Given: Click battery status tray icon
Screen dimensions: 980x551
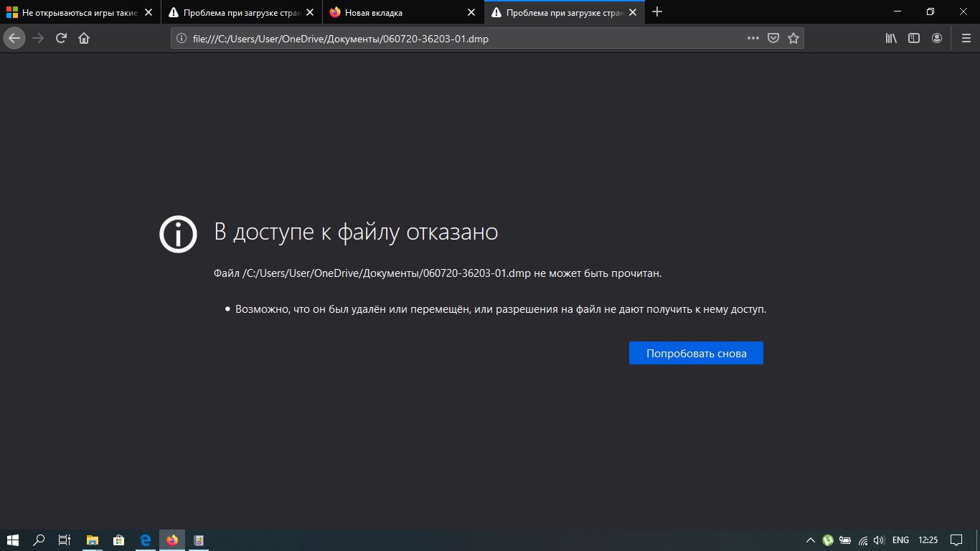Looking at the screenshot, I should pyautogui.click(x=846, y=540).
